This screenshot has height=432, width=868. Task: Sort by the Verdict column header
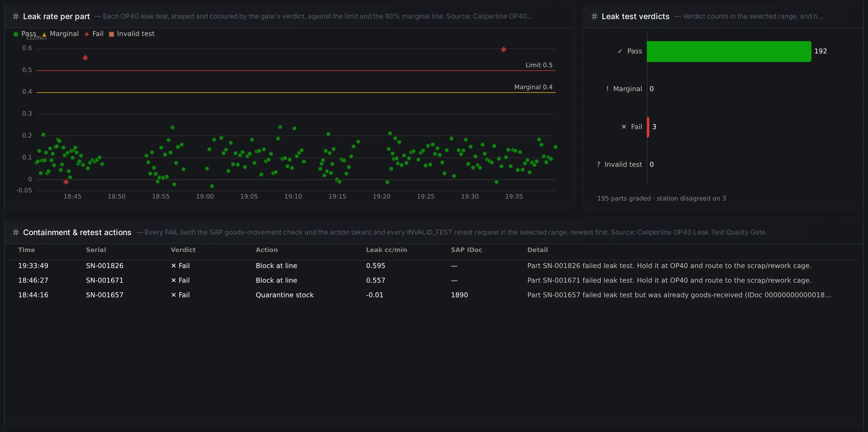click(183, 250)
